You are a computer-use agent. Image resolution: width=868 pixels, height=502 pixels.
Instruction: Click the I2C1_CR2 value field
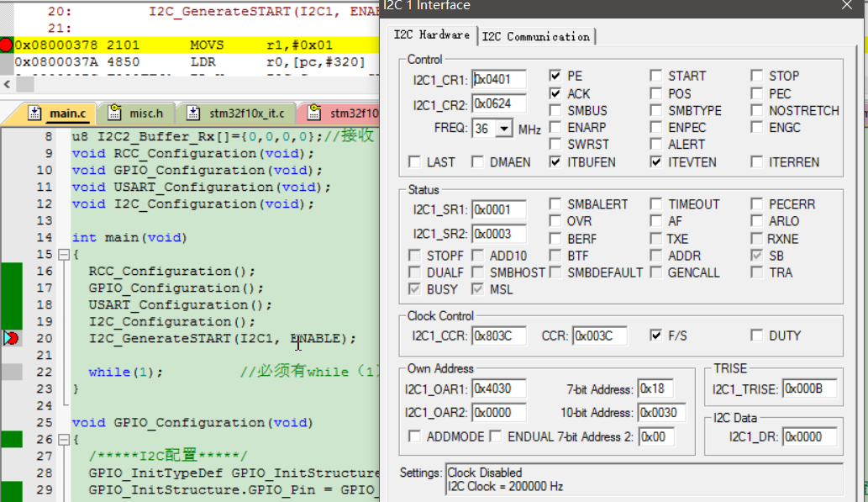499,103
